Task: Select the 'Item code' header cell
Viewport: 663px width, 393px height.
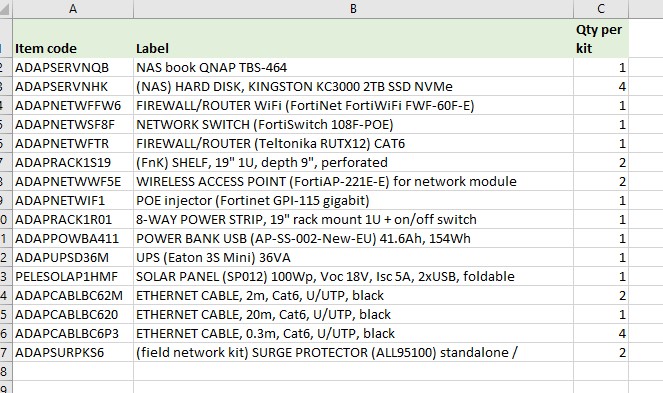Action: pos(73,38)
